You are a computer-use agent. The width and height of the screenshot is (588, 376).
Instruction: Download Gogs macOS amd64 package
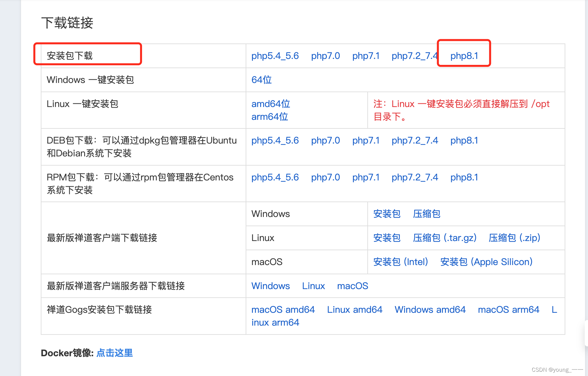click(x=283, y=310)
